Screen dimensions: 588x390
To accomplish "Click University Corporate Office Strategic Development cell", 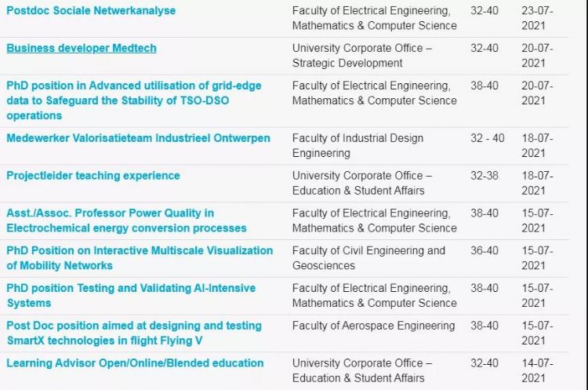I will click(x=362, y=56).
